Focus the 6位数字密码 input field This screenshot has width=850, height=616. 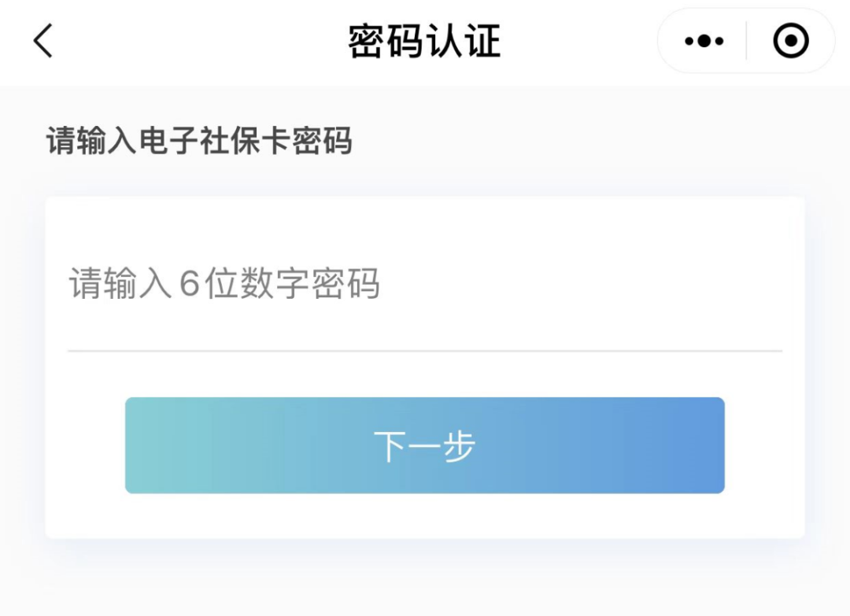[425, 284]
